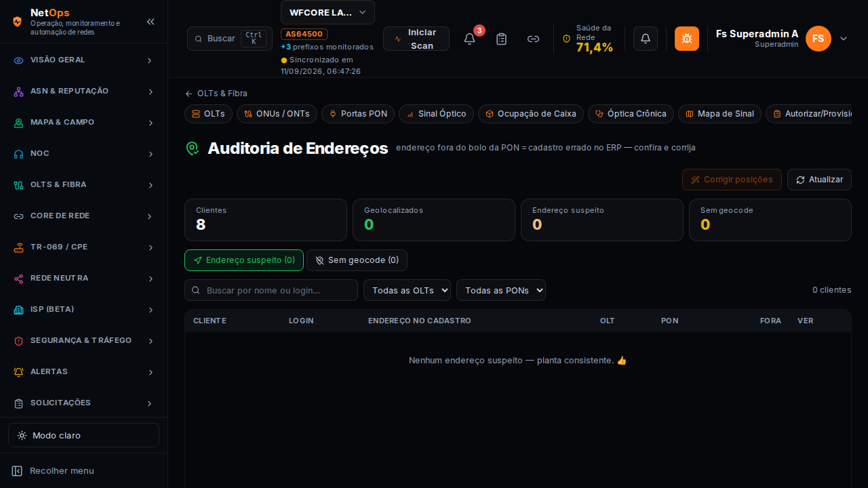868x488 pixels.
Task: Click the Geolocalizados stat card
Action: coord(434,220)
